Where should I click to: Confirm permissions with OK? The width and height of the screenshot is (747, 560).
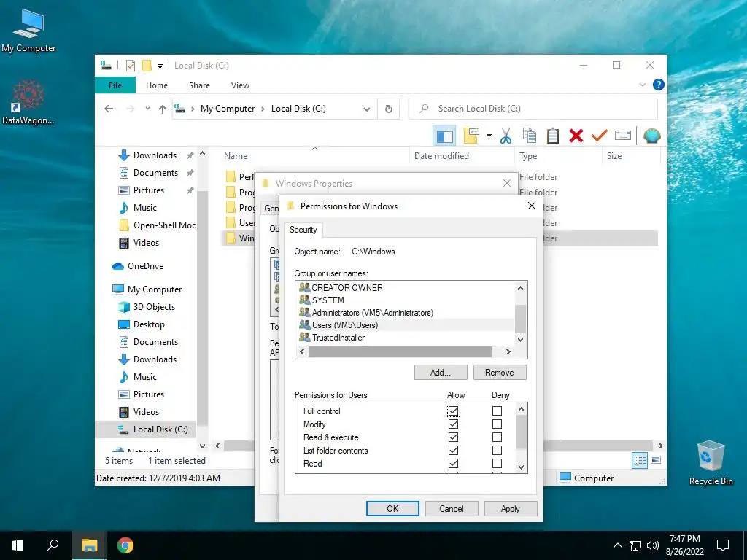pos(392,508)
